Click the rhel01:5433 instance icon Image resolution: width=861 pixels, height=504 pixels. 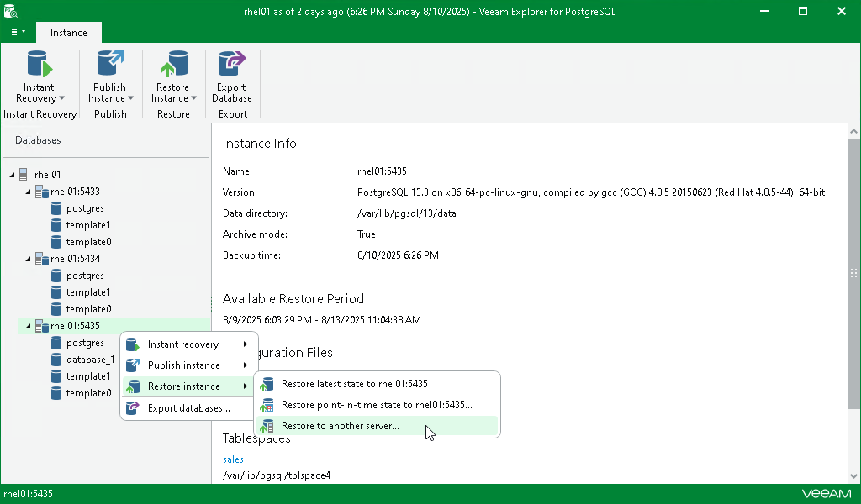tap(41, 192)
